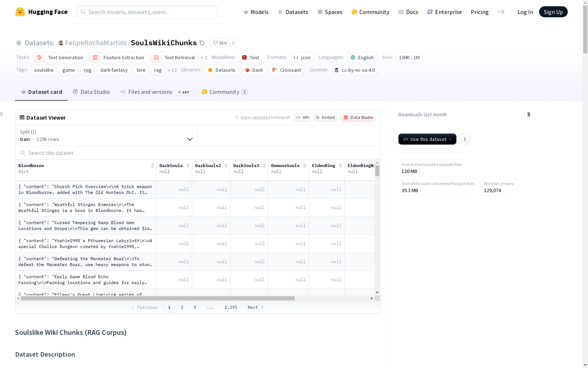Switch to the Data Studio tab
The width and height of the screenshot is (588, 368).
click(x=91, y=92)
